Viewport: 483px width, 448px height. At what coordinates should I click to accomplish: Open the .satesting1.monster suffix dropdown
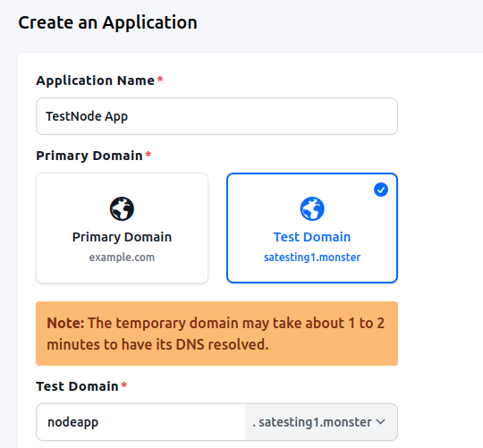(321, 422)
